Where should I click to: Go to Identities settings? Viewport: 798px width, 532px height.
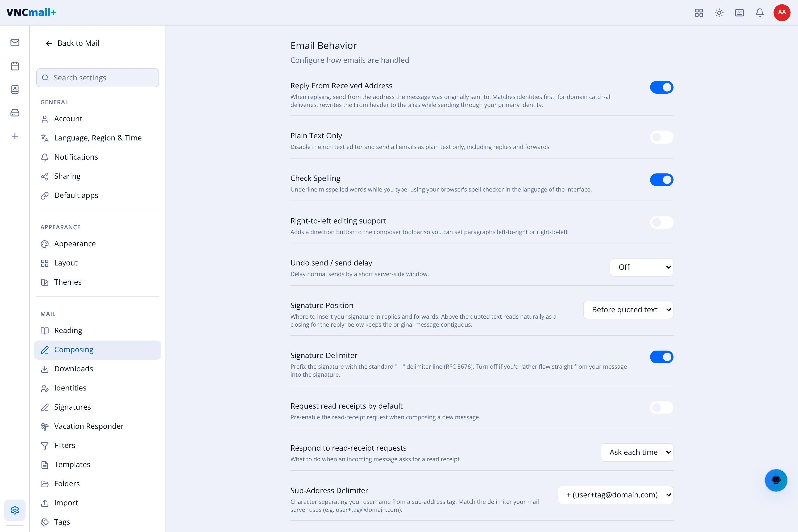point(98,388)
